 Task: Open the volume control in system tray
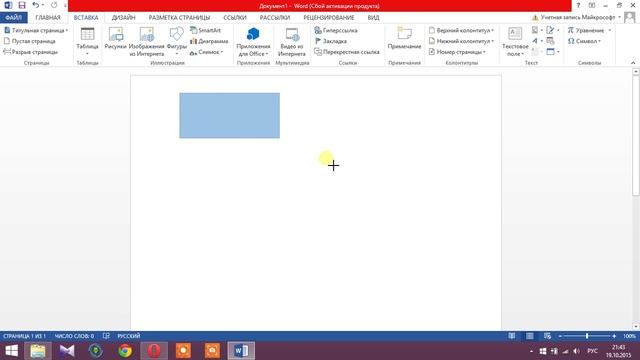576,351
